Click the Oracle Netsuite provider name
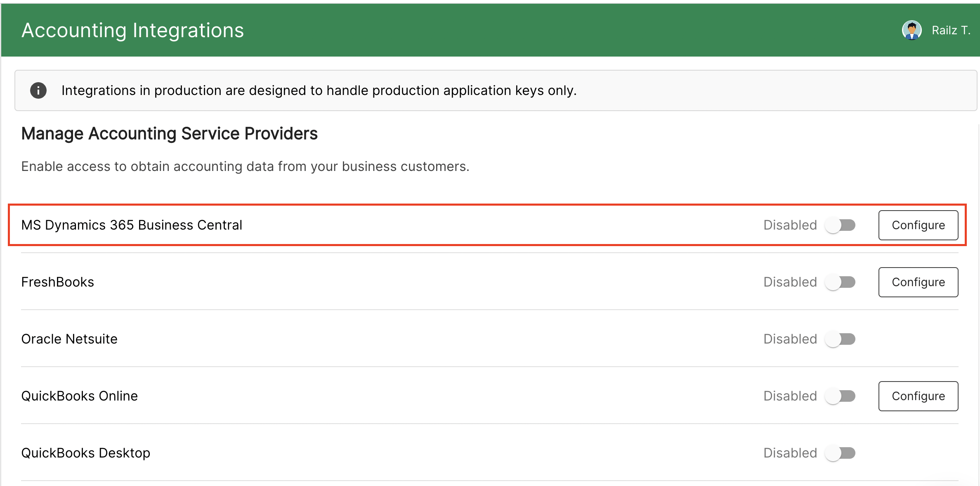The height and width of the screenshot is (486, 980). coord(69,339)
